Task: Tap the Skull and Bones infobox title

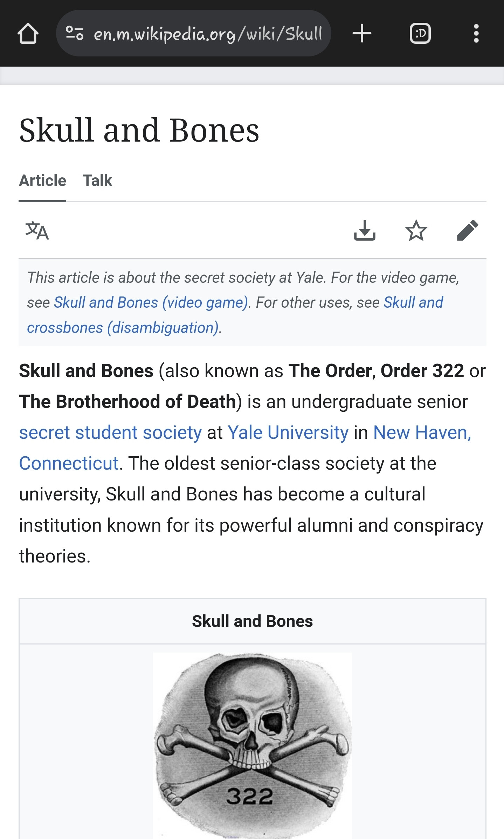Action: (x=252, y=621)
